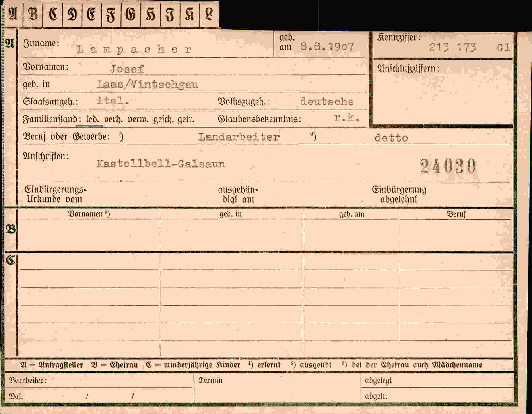Click the first name Josef
Viewport: 532px width, 414px height.
127,69
